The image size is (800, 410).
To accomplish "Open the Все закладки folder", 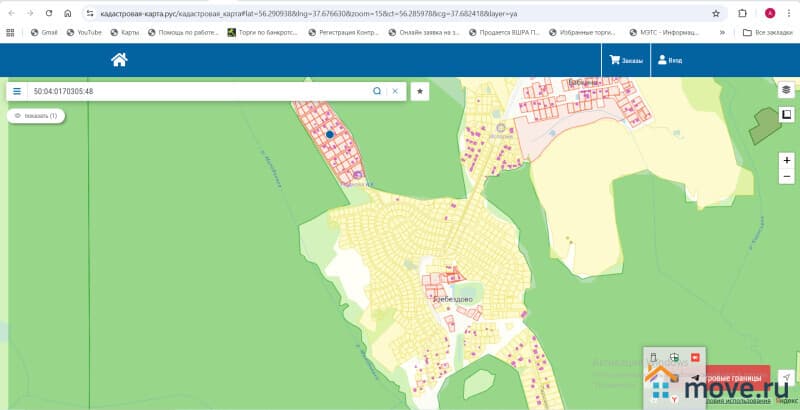I will point(768,32).
